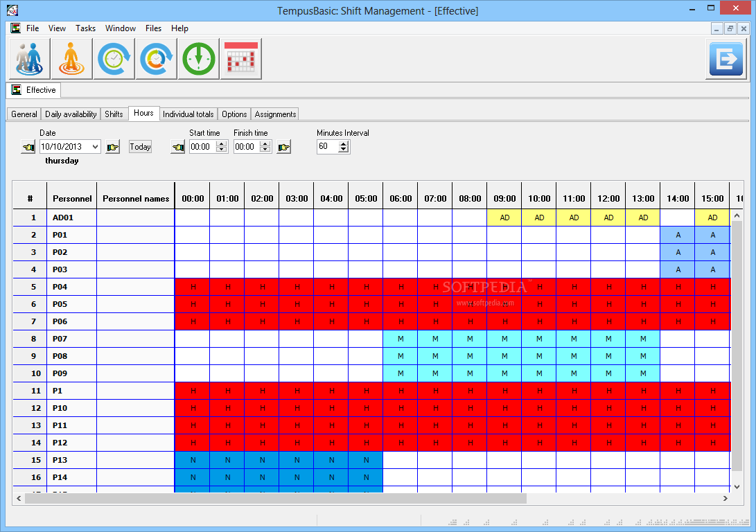Click the vertical scrollbar down arrow
The height and width of the screenshot is (532, 756).
click(737, 487)
